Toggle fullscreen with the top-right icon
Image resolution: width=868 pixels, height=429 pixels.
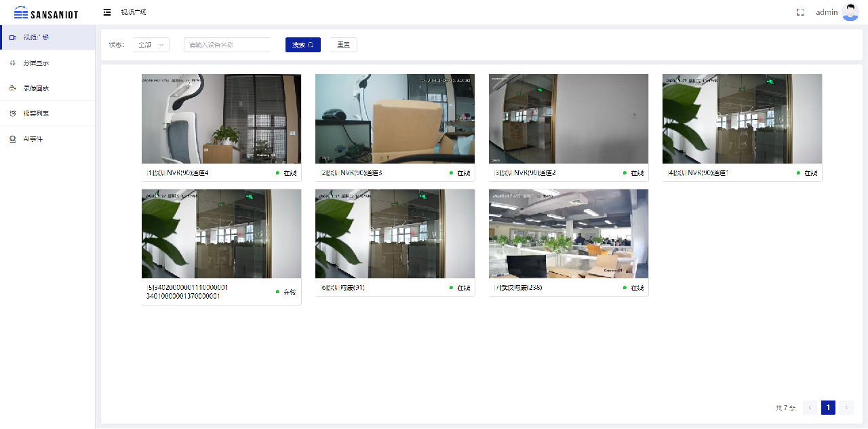(800, 12)
